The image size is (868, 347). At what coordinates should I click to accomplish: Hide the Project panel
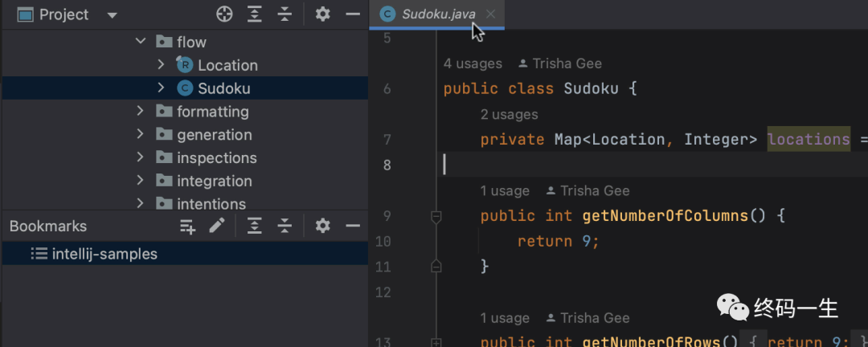click(353, 14)
